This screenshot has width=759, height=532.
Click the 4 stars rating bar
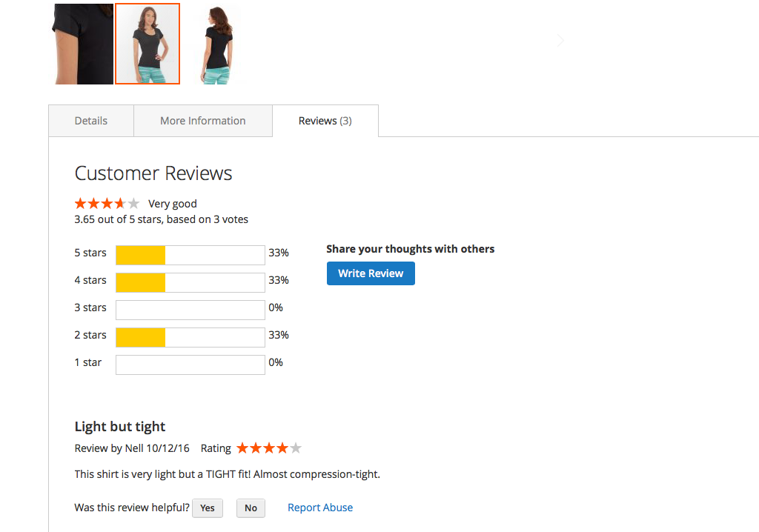coord(190,283)
